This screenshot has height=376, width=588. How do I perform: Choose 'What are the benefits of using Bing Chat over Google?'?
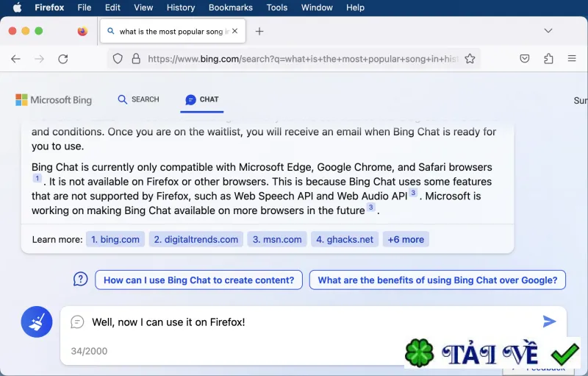click(x=437, y=280)
